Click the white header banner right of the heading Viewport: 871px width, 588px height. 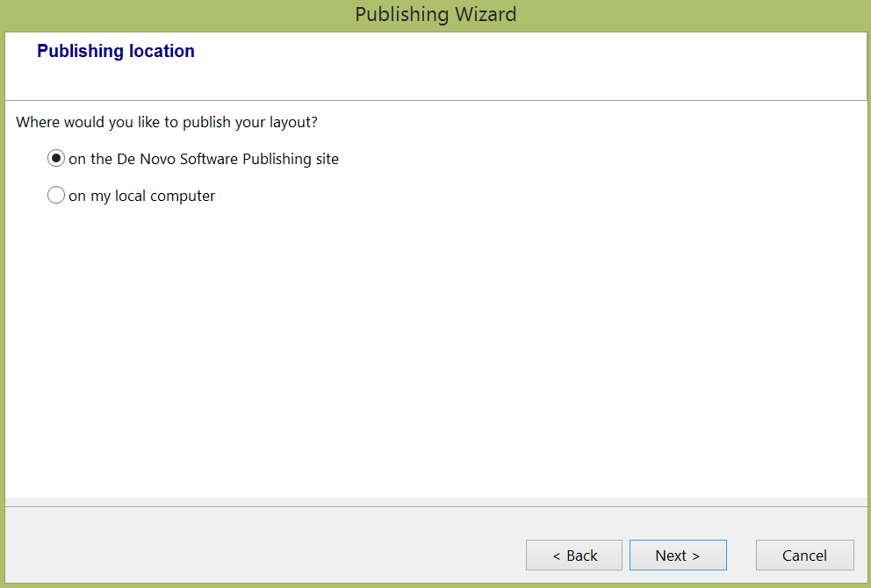527,66
